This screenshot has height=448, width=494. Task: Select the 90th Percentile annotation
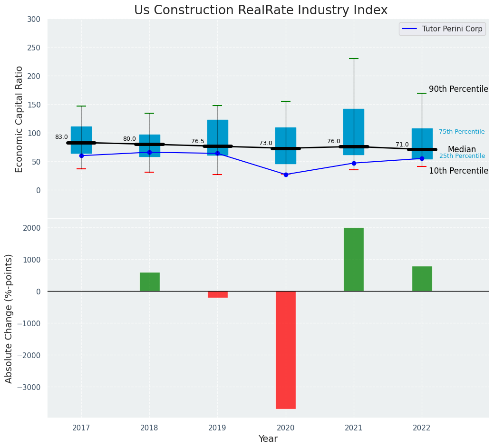(458, 89)
